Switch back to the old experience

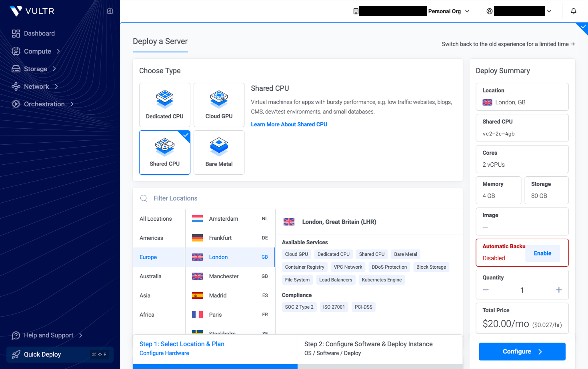click(x=508, y=44)
